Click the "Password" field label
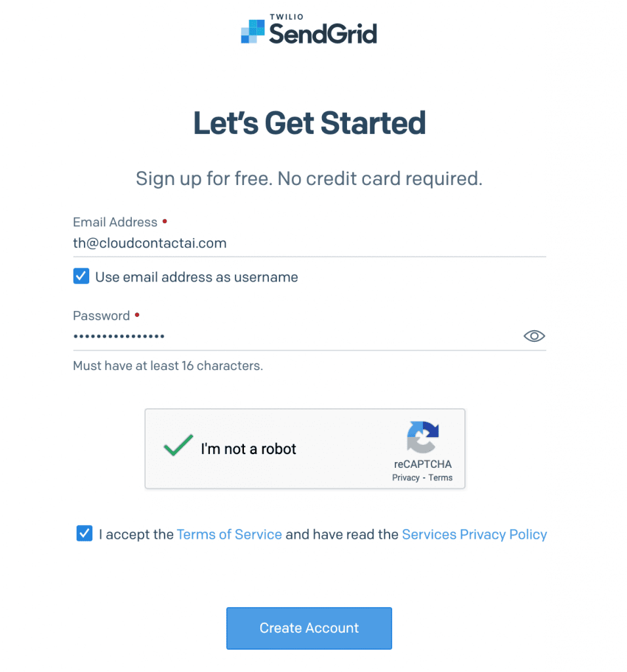Viewport: 627px width, 672px height. tap(101, 316)
